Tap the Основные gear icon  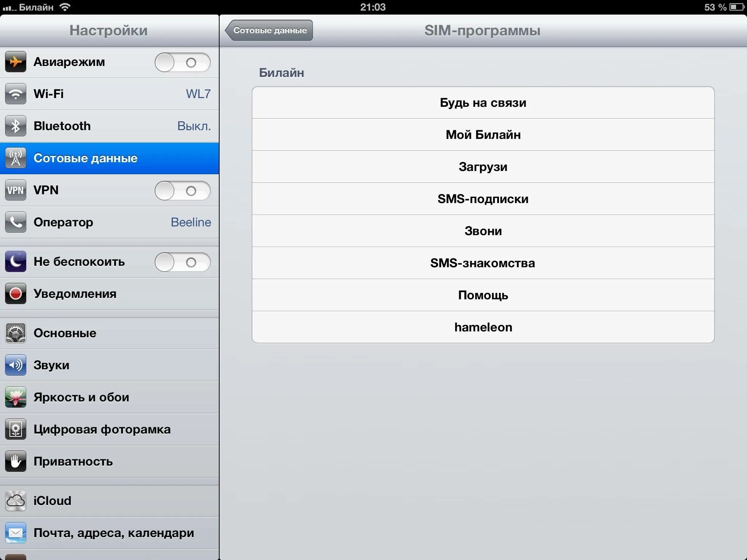point(15,333)
